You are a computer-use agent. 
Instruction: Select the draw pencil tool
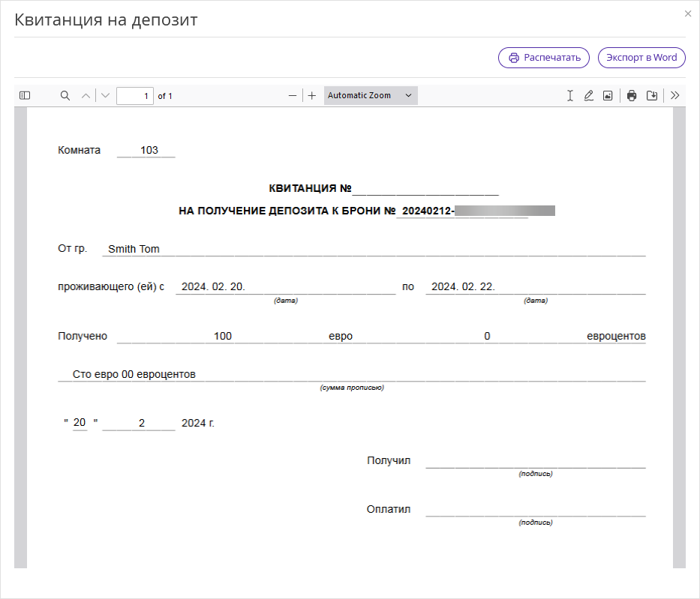(x=589, y=95)
